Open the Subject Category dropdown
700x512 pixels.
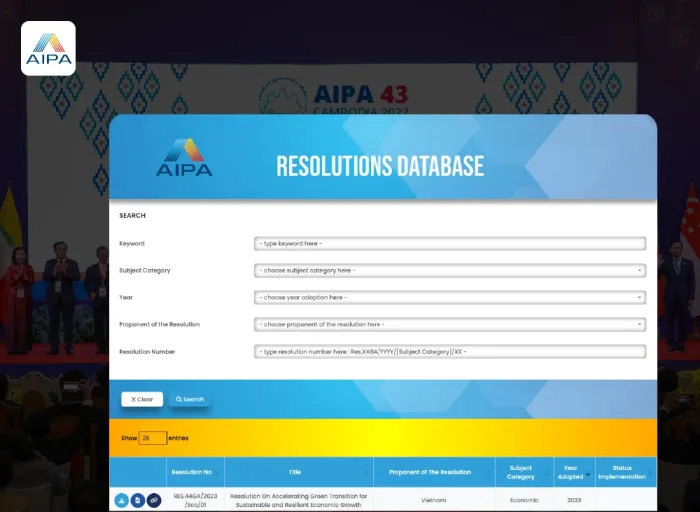(x=450, y=271)
